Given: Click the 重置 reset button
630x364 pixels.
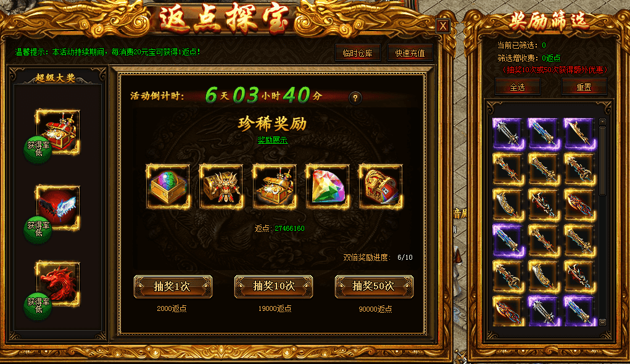Looking at the screenshot, I should [584, 87].
